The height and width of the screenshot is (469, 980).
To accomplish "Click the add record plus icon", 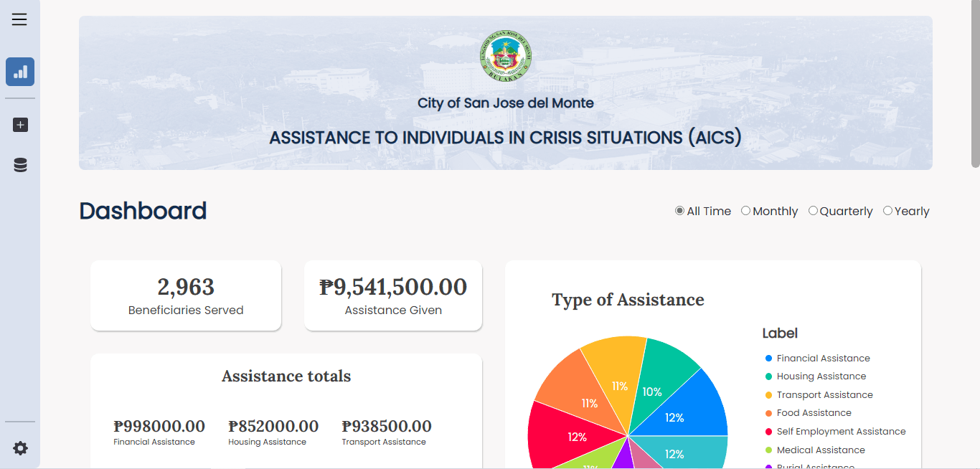I will [20, 125].
